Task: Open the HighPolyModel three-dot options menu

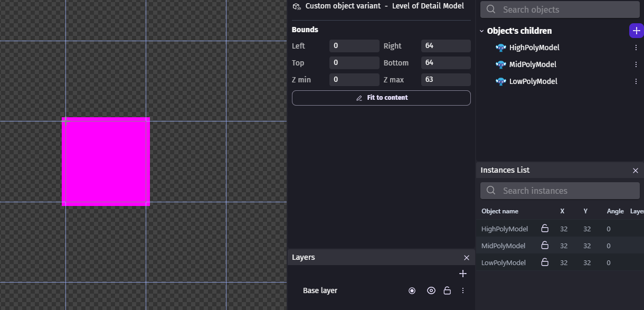Action: (x=636, y=48)
